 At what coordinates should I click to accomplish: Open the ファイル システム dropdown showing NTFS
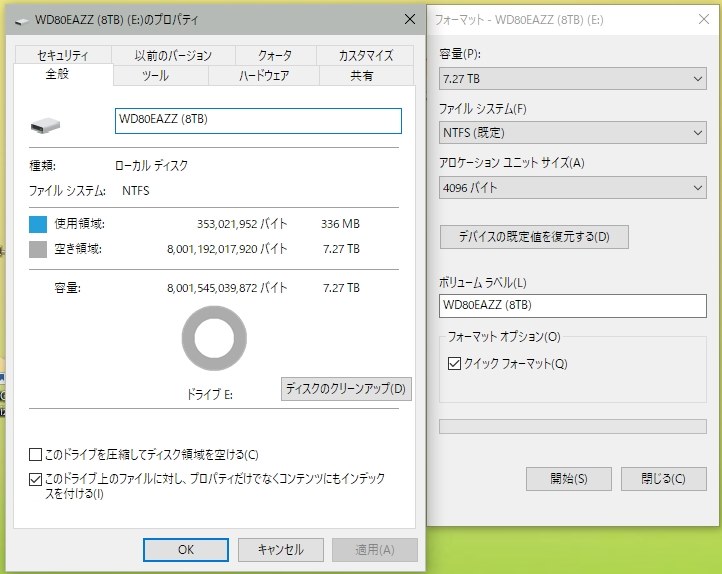tap(573, 133)
